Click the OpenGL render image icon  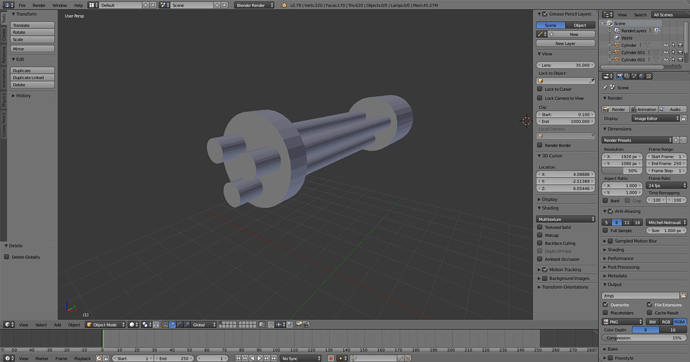point(298,325)
